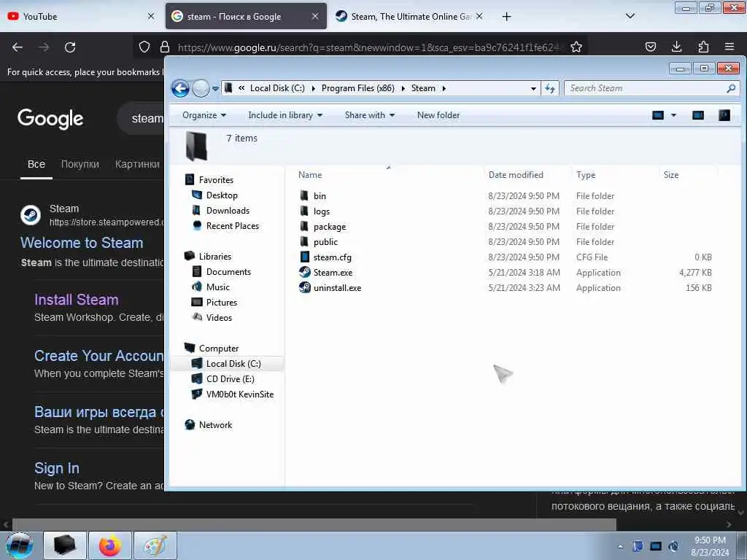Select VM0b0t KevinSite drive
Screen dimensions: 747x560
tap(239, 394)
